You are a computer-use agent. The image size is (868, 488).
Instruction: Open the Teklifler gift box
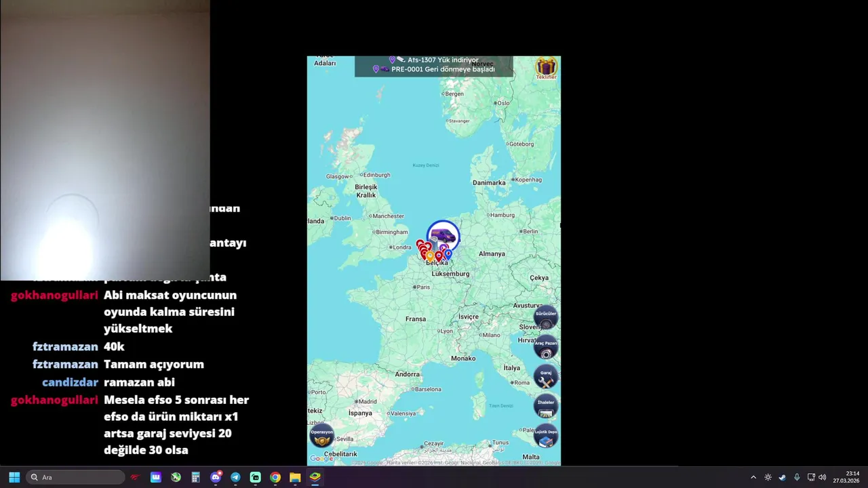coord(546,68)
